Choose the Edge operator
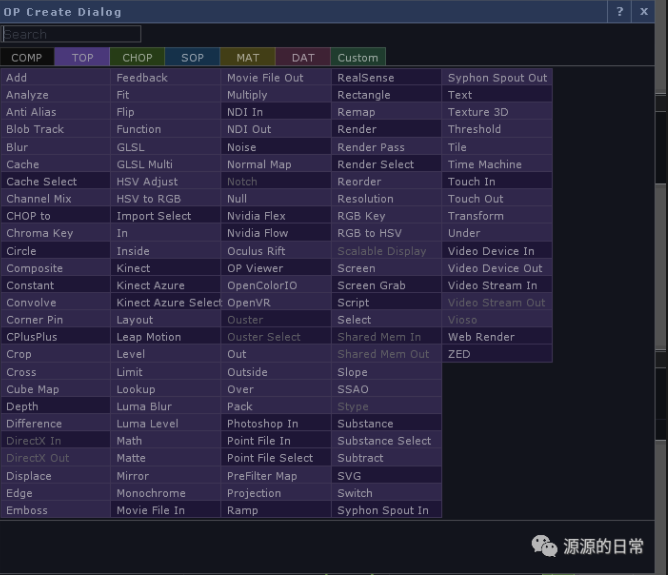 point(55,493)
